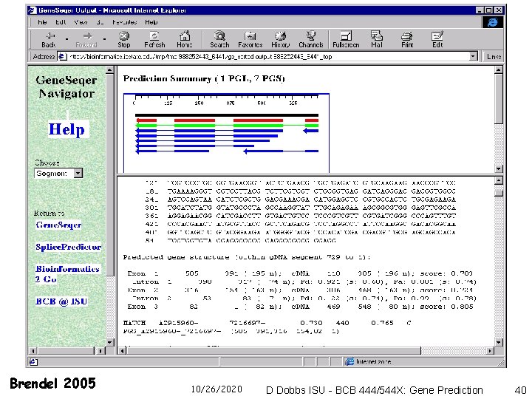532x399 pixels.
Task: Open the Go menu
Action: tap(100, 22)
